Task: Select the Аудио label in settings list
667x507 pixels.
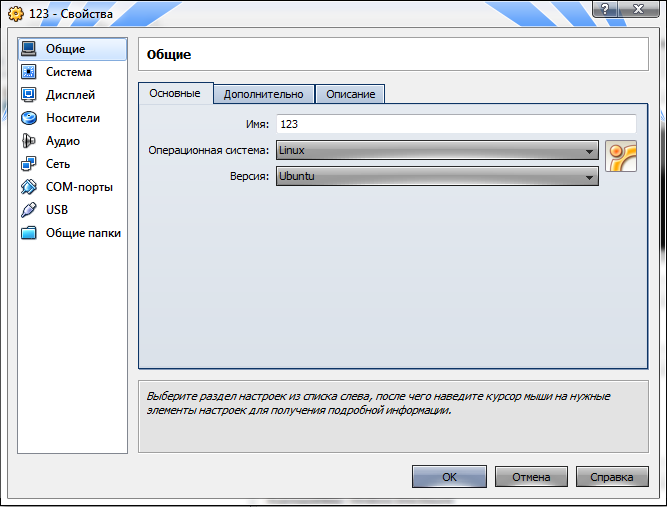Action: pyautogui.click(x=63, y=141)
